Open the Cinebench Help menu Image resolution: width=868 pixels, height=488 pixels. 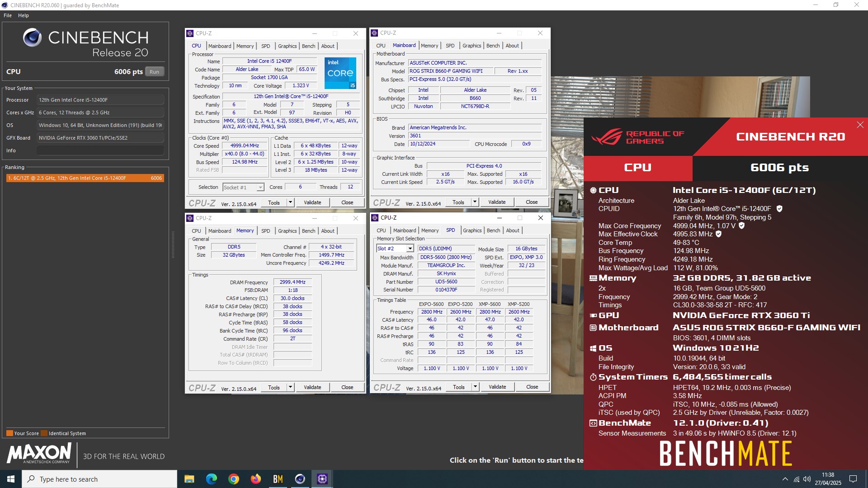coord(24,15)
